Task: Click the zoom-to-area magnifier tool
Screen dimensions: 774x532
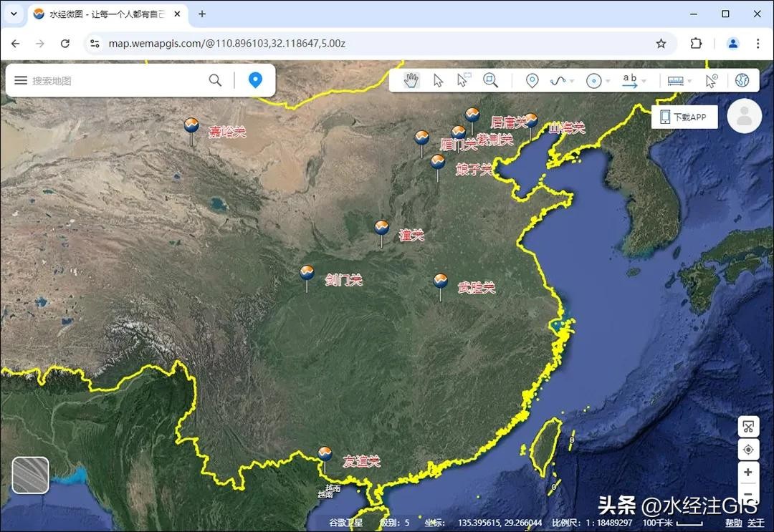Action: [x=490, y=80]
